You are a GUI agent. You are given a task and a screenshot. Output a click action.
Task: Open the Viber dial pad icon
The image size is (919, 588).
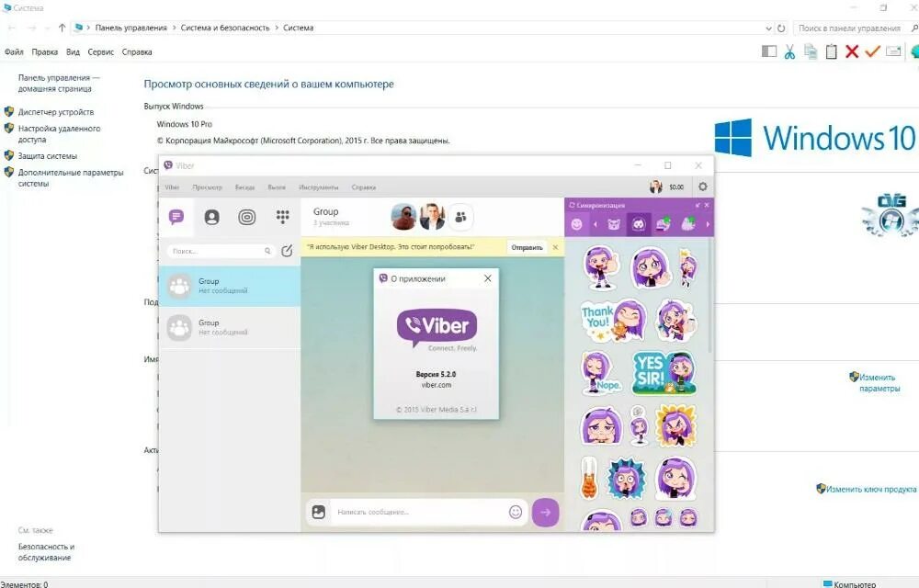[x=282, y=217]
